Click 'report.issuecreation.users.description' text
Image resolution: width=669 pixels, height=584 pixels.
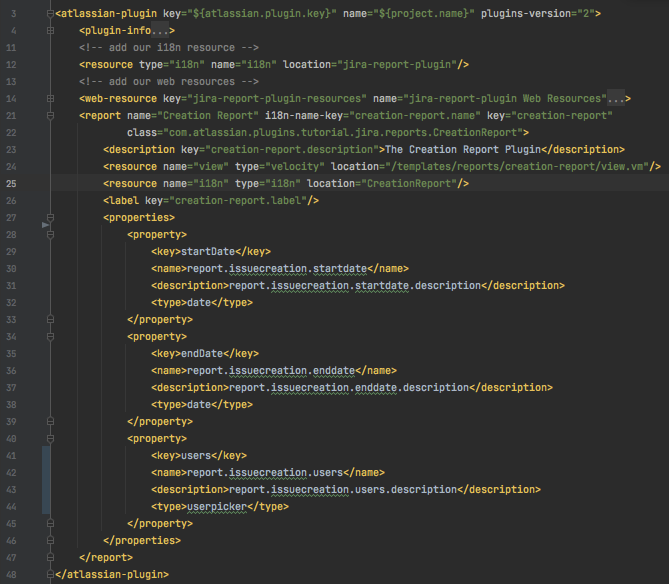click(343, 490)
